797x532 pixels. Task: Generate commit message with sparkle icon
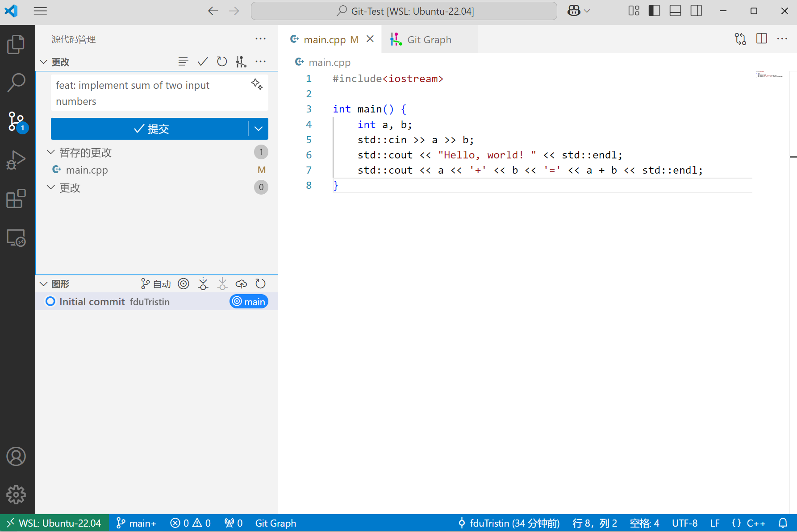257,84
